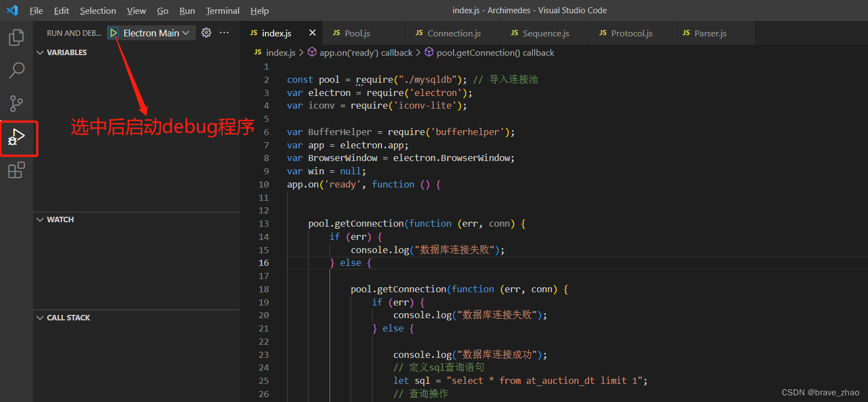Close the index.js editor tab
The width and height of the screenshot is (868, 402).
312,33
